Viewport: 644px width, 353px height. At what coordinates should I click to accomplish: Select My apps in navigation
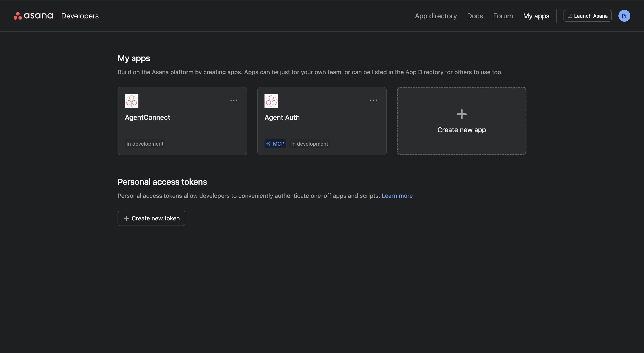[536, 16]
